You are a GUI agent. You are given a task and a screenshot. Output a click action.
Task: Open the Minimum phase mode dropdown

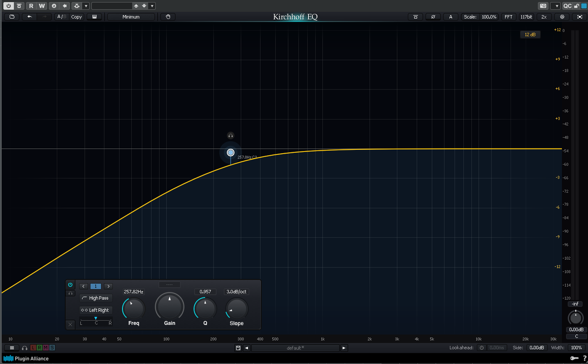coord(131,17)
